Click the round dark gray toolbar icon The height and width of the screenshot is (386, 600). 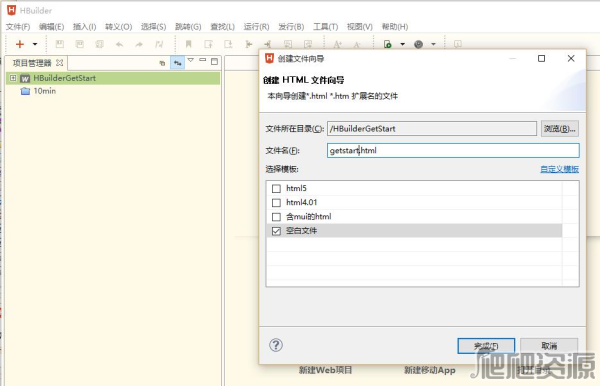click(x=419, y=44)
